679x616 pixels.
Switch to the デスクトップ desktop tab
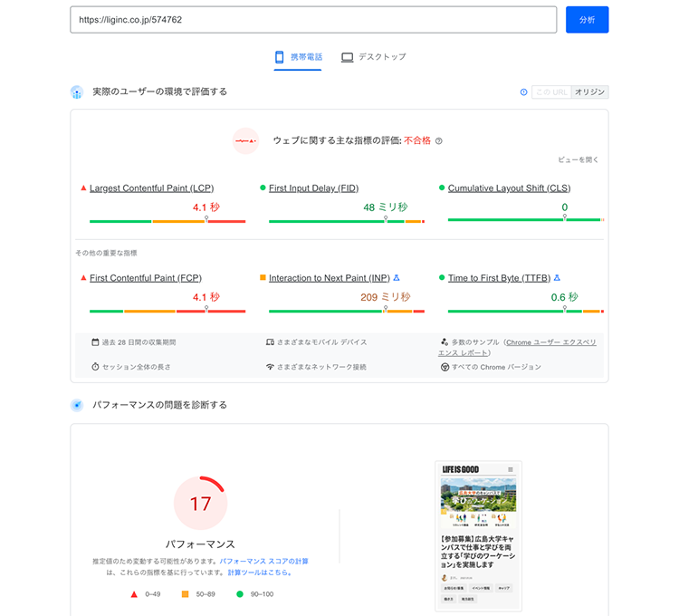[x=373, y=57]
